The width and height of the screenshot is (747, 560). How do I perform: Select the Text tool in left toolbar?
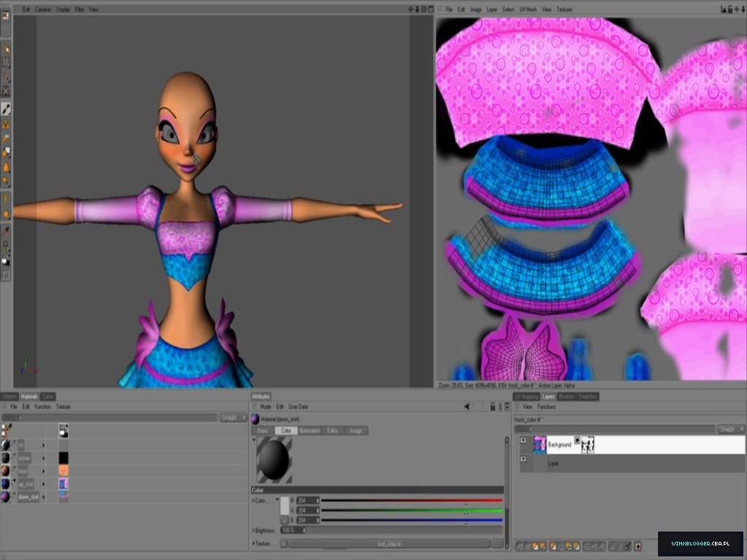pos(6,200)
